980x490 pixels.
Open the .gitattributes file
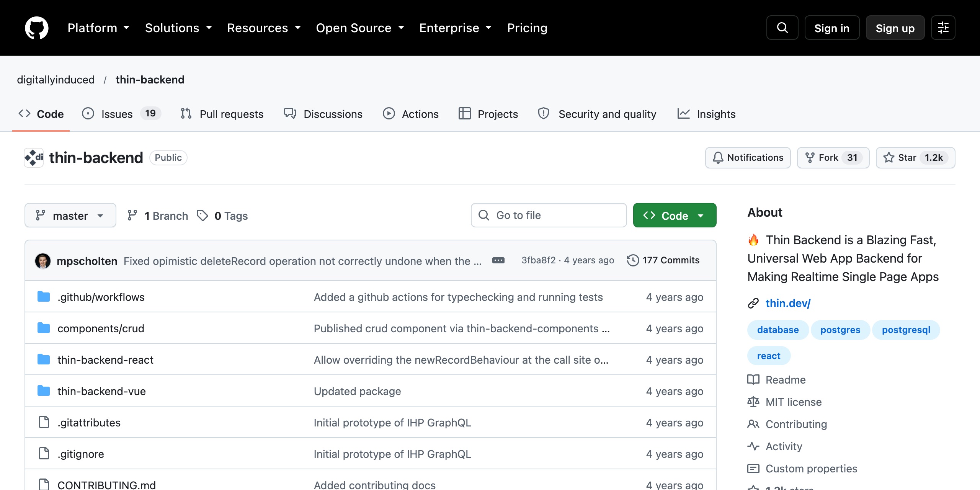[x=89, y=423]
